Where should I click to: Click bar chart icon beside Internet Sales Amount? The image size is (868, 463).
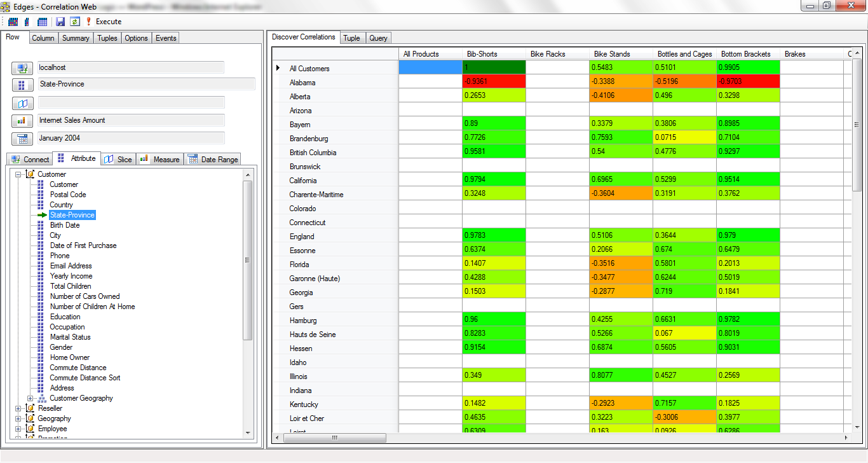tap(22, 121)
